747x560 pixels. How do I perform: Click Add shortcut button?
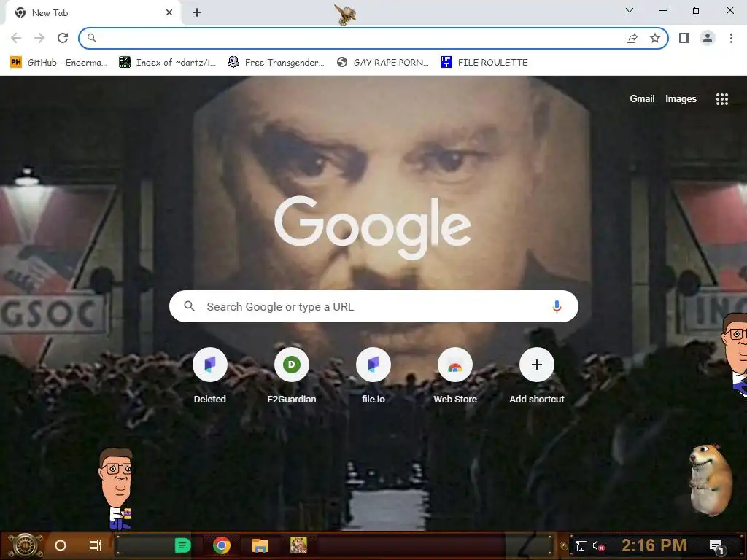[x=537, y=376]
